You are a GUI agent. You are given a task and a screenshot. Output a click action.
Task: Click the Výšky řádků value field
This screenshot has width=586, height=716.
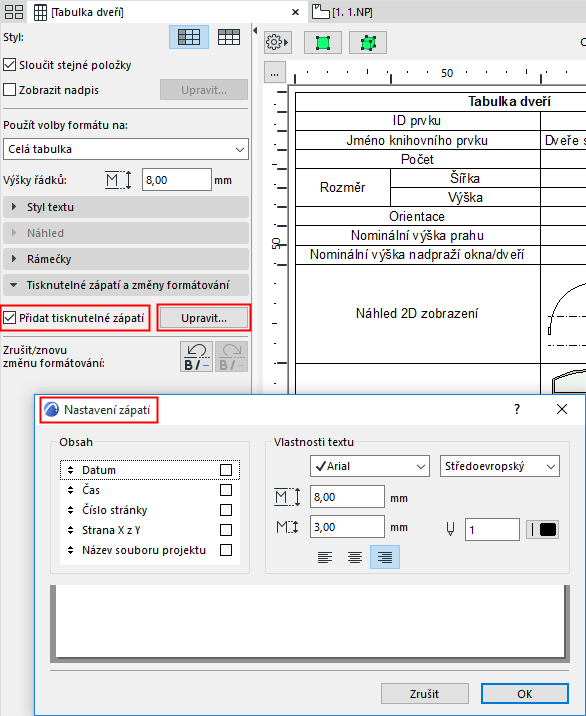(177, 180)
